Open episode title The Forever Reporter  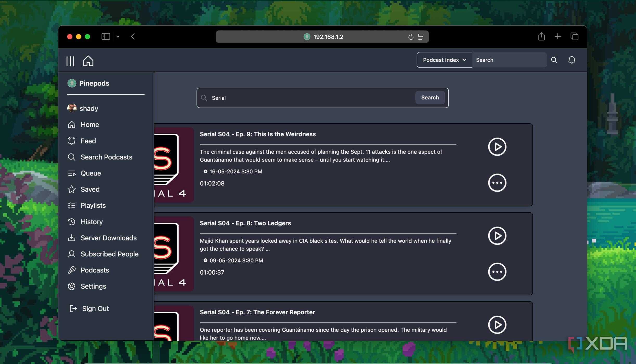click(x=257, y=312)
